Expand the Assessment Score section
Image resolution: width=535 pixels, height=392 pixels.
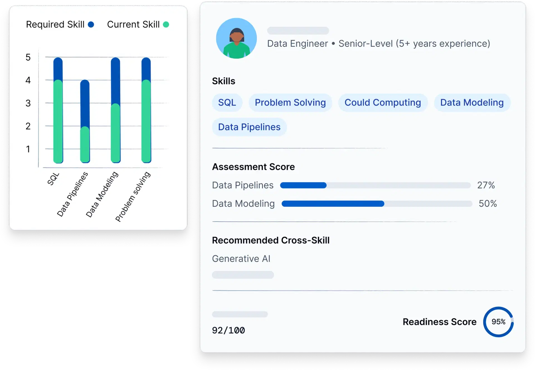[253, 166]
